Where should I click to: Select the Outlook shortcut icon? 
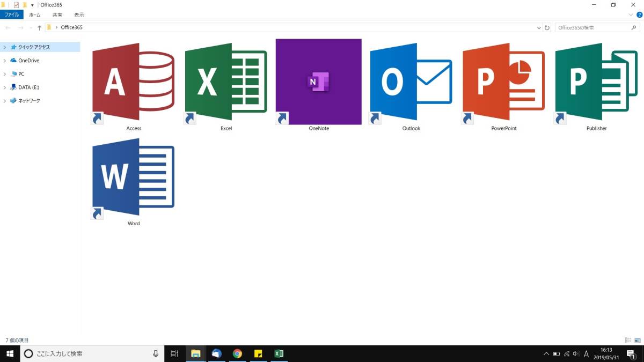[x=411, y=82]
